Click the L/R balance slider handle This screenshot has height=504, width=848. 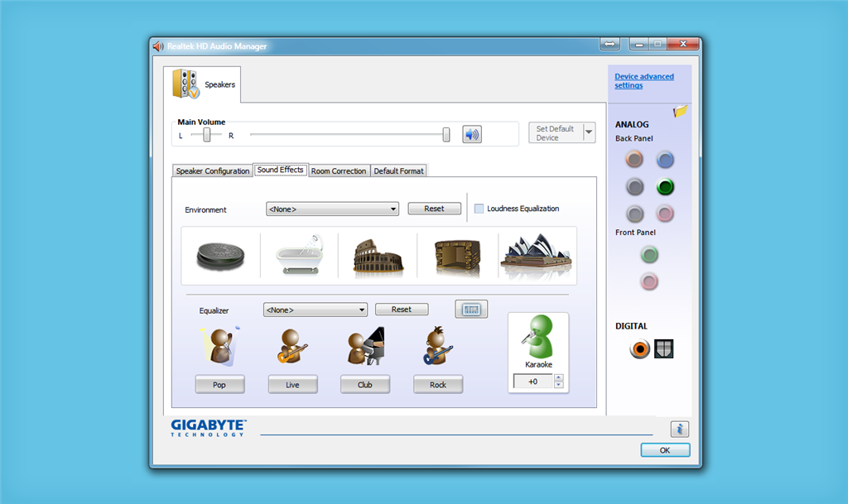[206, 135]
